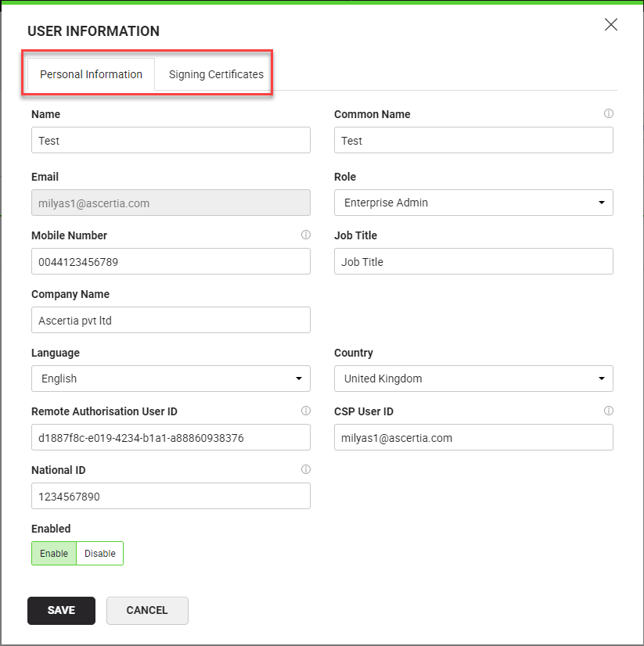This screenshot has height=646, width=644.
Task: Click info icon beside Mobile Number
Action: pyautogui.click(x=305, y=235)
